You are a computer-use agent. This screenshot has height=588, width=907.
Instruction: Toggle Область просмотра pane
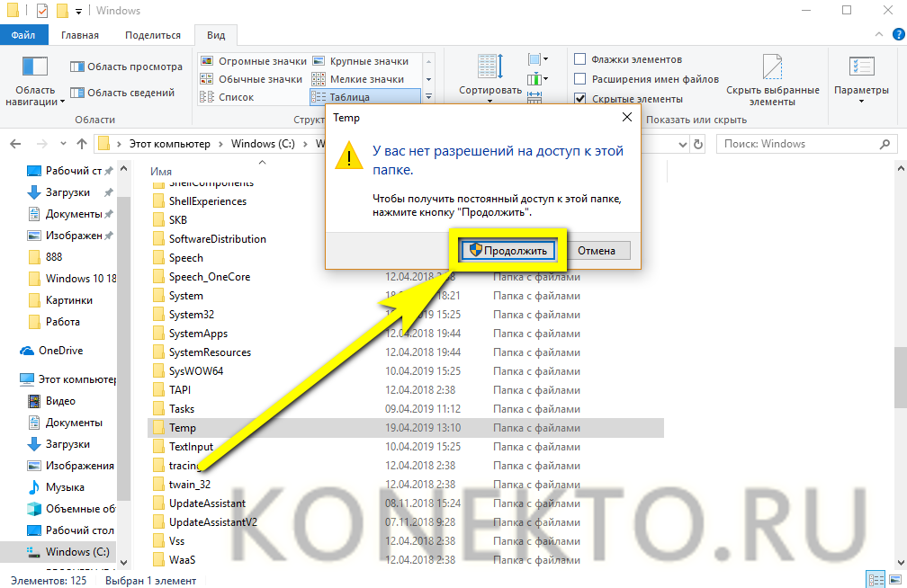pyautogui.click(x=126, y=67)
